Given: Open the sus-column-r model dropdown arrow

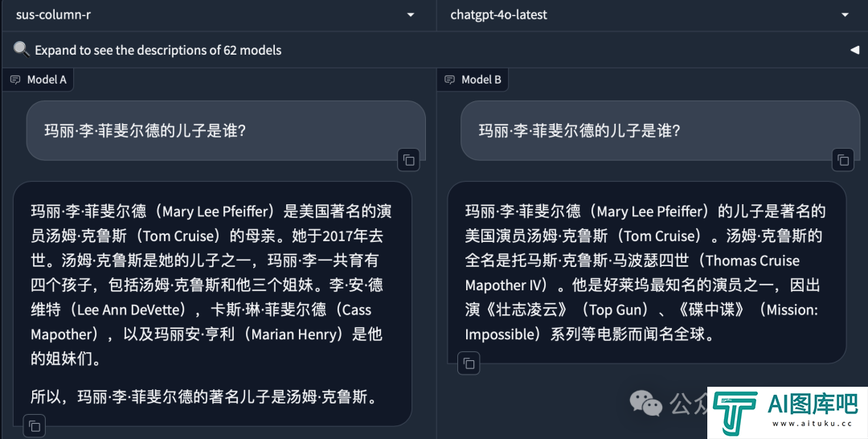Looking at the screenshot, I should (x=410, y=15).
